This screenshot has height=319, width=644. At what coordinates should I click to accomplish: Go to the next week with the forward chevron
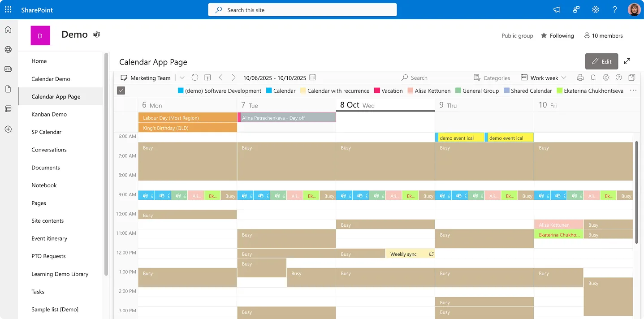pyautogui.click(x=233, y=78)
